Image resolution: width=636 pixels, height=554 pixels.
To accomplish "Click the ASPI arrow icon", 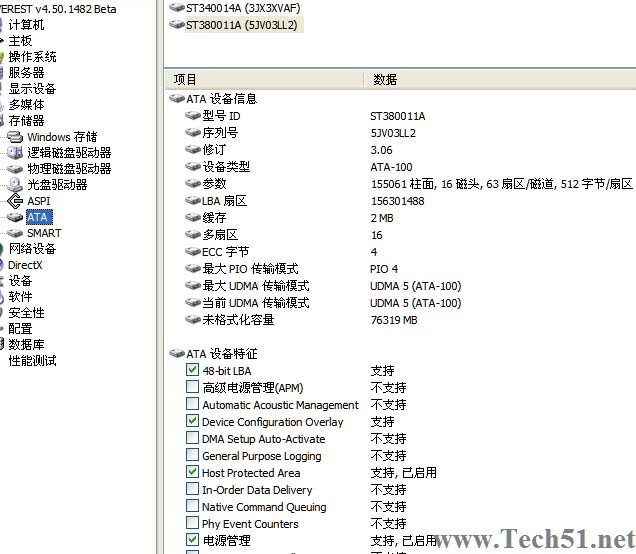I will pos(15,201).
